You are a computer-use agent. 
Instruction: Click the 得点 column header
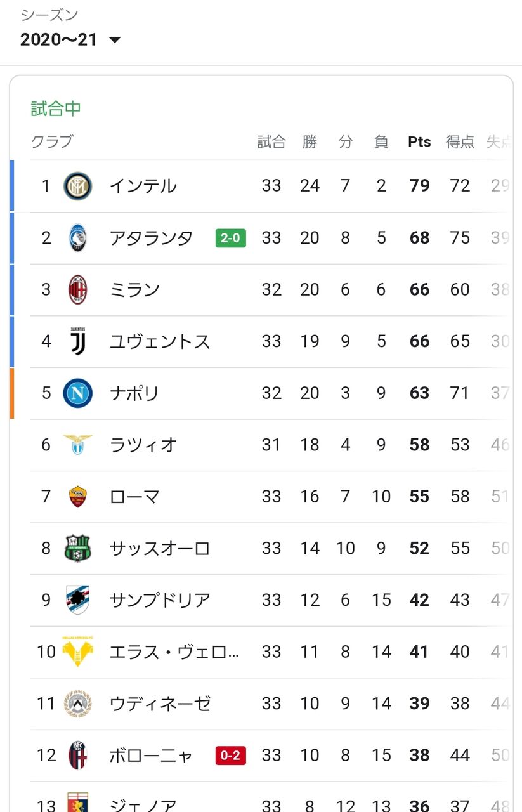click(x=460, y=142)
